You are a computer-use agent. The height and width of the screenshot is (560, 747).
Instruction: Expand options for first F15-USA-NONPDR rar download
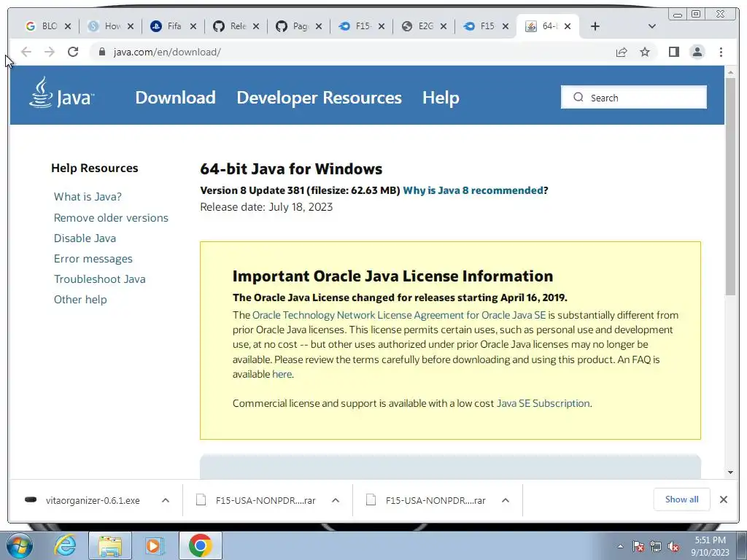click(336, 500)
